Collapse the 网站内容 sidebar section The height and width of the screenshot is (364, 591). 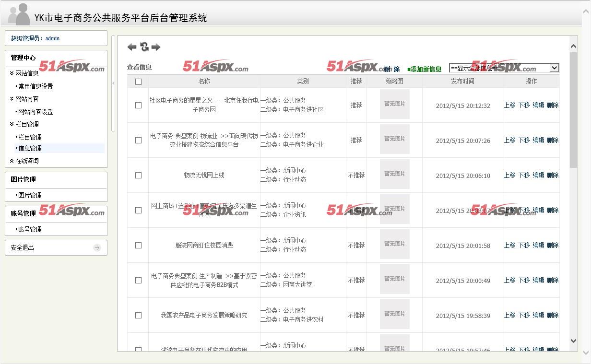tap(24, 99)
